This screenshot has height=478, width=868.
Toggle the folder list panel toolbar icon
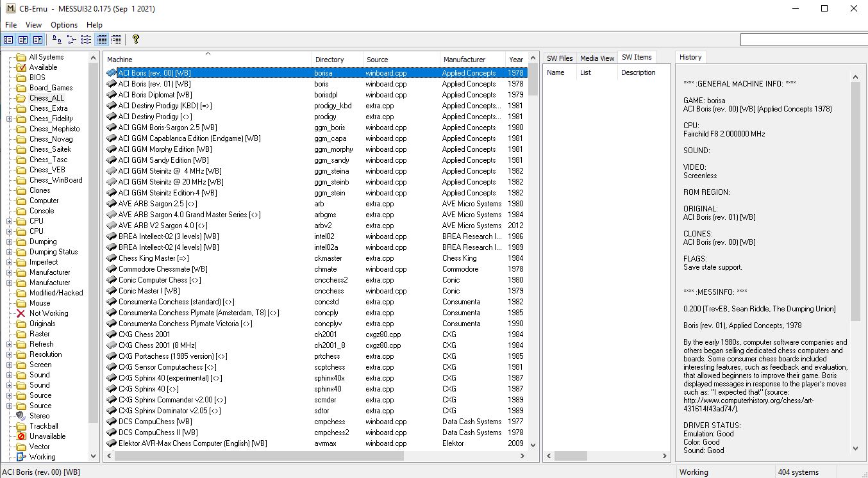coord(8,40)
